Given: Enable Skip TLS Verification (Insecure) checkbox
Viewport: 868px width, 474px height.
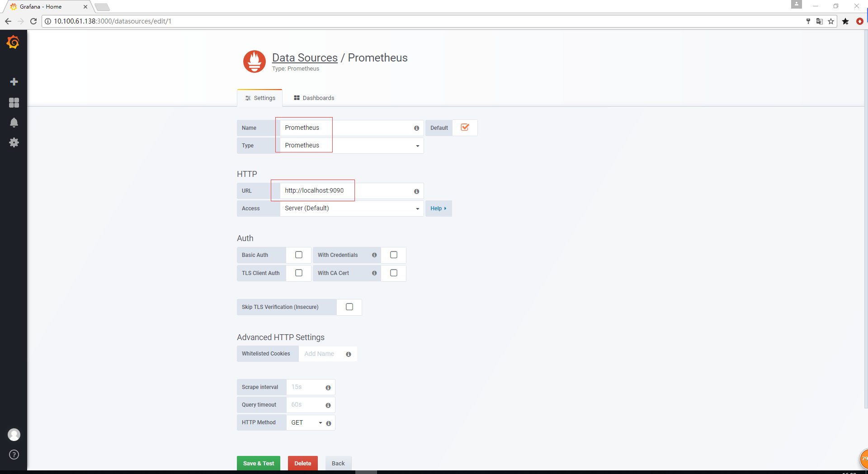Looking at the screenshot, I should point(349,307).
